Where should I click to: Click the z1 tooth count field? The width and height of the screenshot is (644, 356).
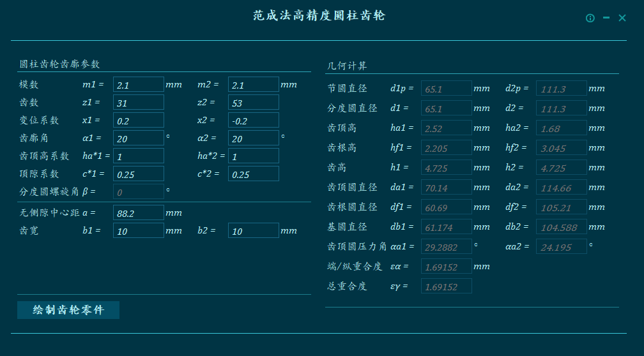(x=139, y=103)
